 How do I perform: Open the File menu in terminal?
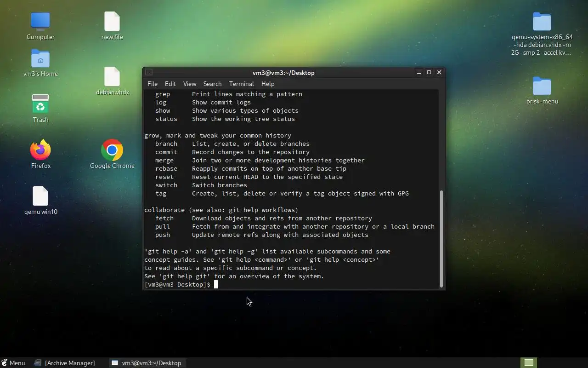pos(153,84)
